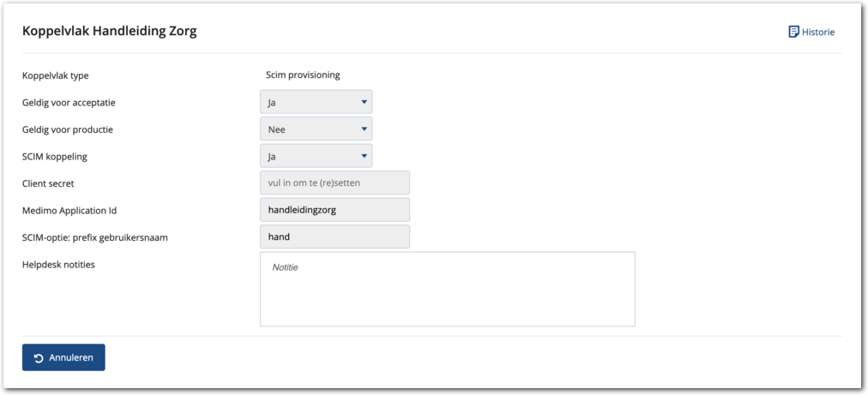Click the Scim provisioning type value
This screenshot has height=395, width=868.
[303, 75]
